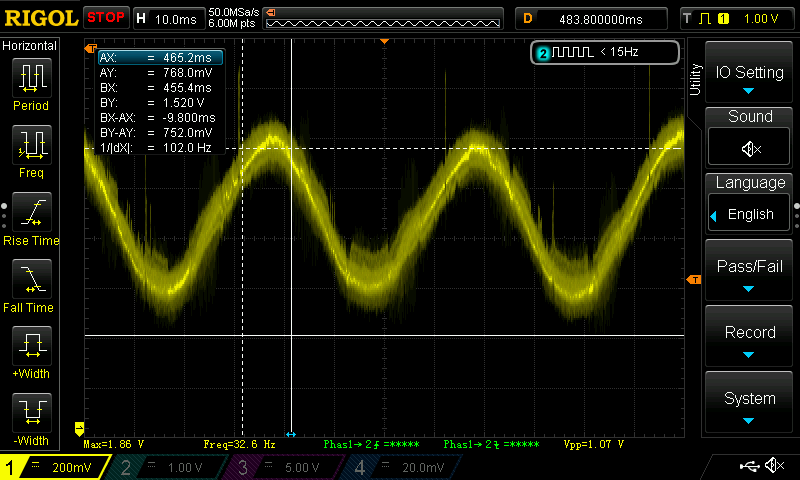The image size is (800, 480).
Task: Select channel 3 tab at 5.00 V
Action: coord(285,467)
